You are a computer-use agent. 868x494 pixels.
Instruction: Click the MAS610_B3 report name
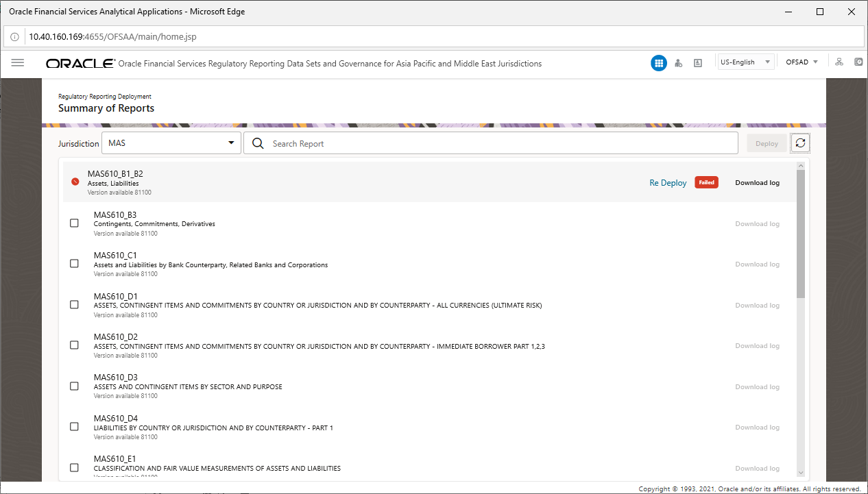point(115,215)
